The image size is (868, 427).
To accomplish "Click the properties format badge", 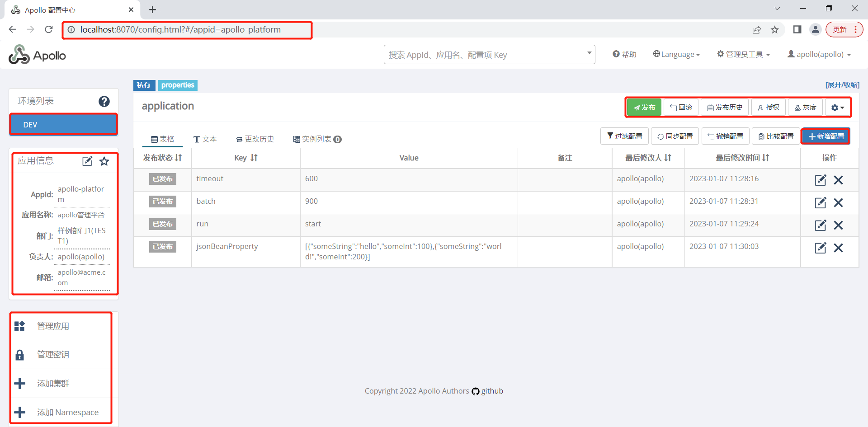I will tap(178, 85).
